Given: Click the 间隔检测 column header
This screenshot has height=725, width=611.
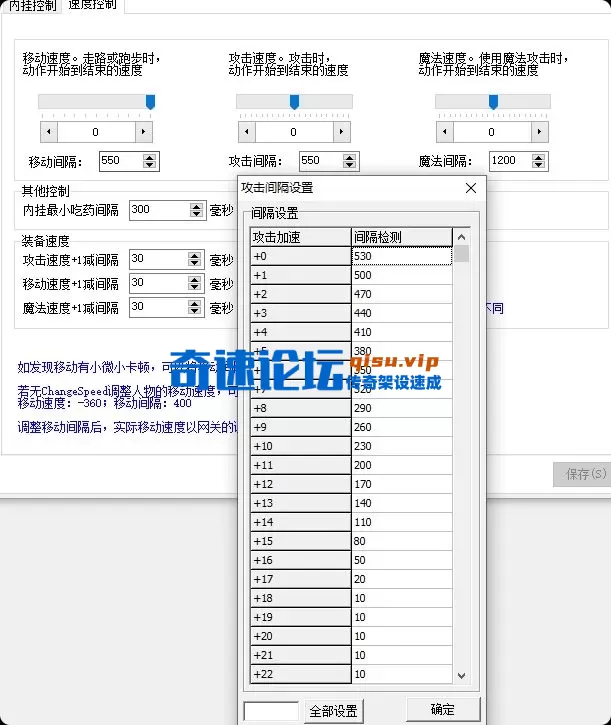Looking at the screenshot, I should pos(401,237).
